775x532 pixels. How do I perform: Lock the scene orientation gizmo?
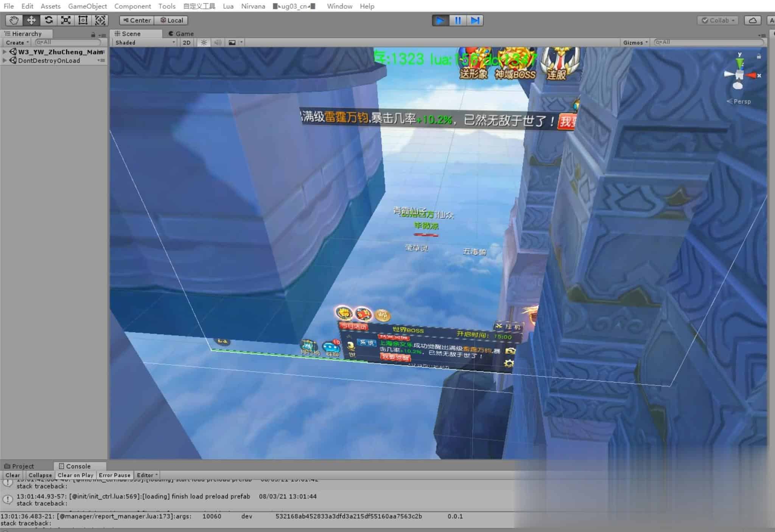759,56
